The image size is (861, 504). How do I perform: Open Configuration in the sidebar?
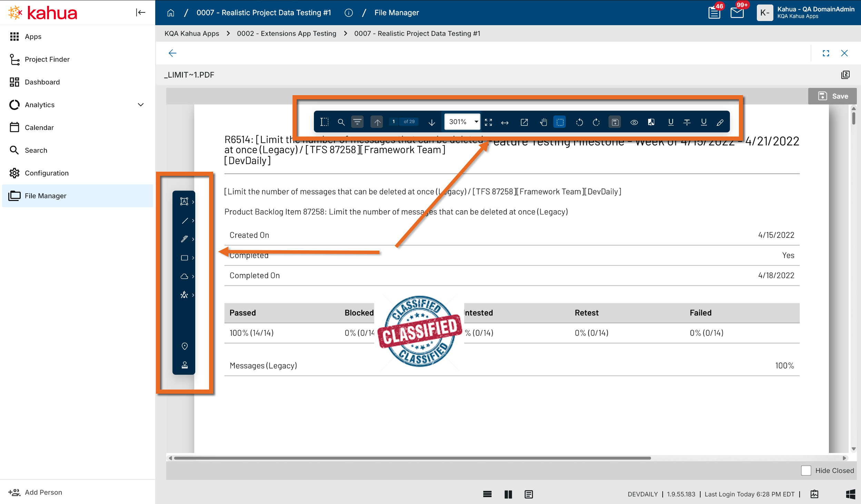coord(47,173)
